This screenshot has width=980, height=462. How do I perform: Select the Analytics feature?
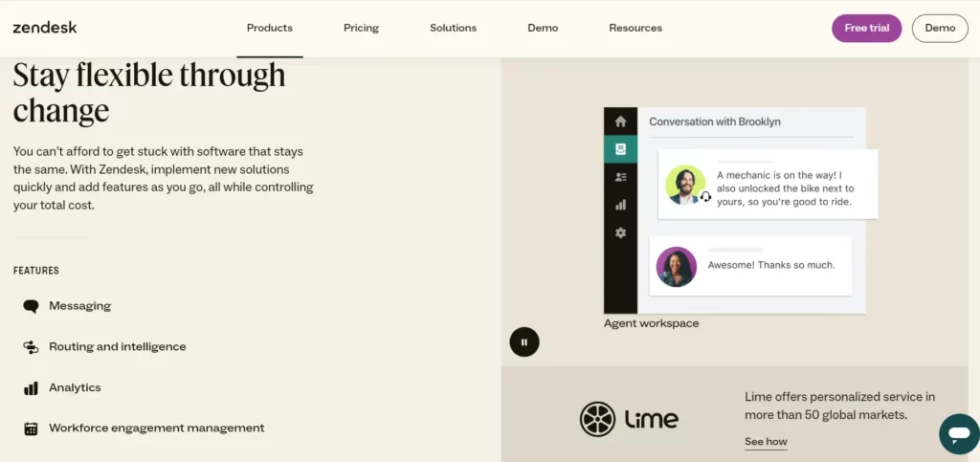(x=75, y=387)
